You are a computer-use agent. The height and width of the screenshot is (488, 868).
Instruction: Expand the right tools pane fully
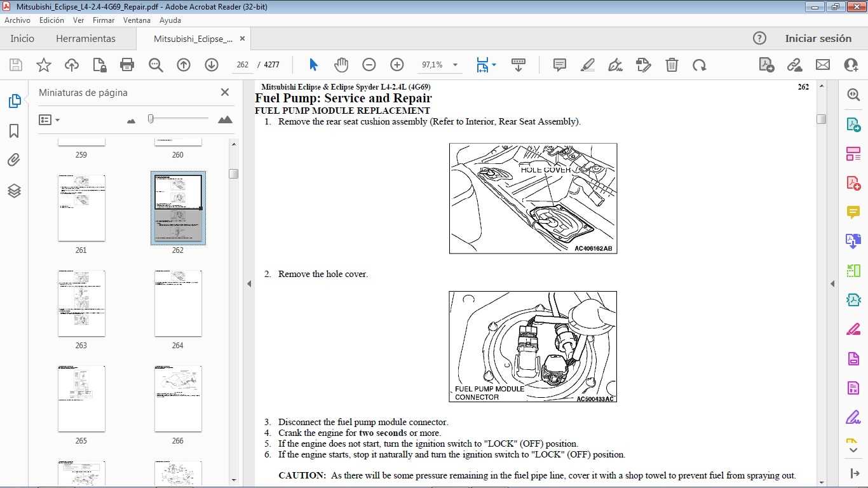click(x=853, y=473)
